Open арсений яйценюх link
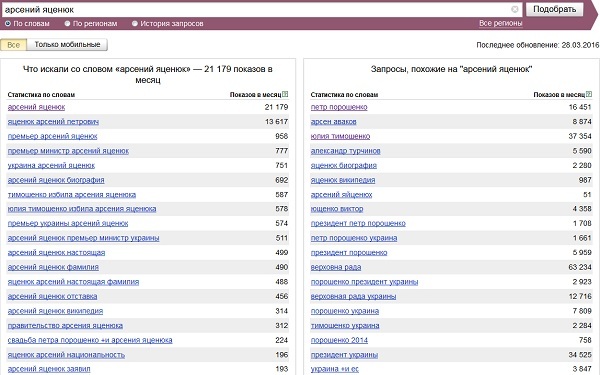Image resolution: width=600 pixels, height=375 pixels. 341,194
